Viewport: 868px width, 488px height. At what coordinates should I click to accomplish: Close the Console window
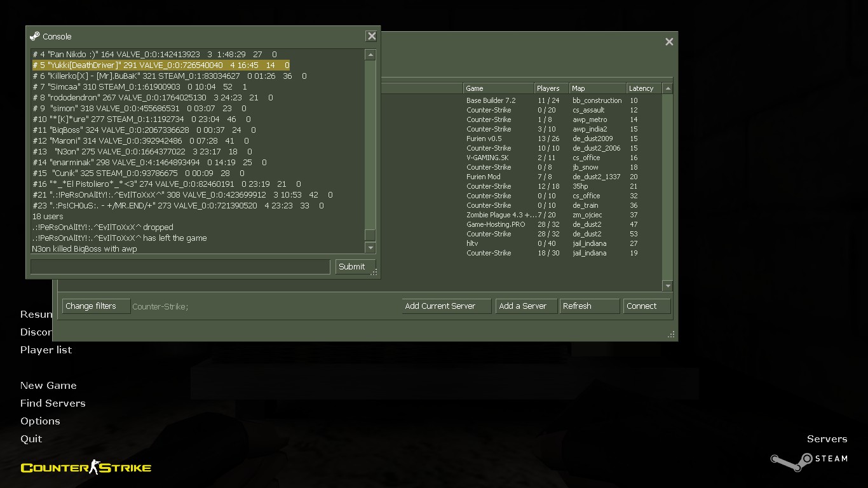pos(372,36)
